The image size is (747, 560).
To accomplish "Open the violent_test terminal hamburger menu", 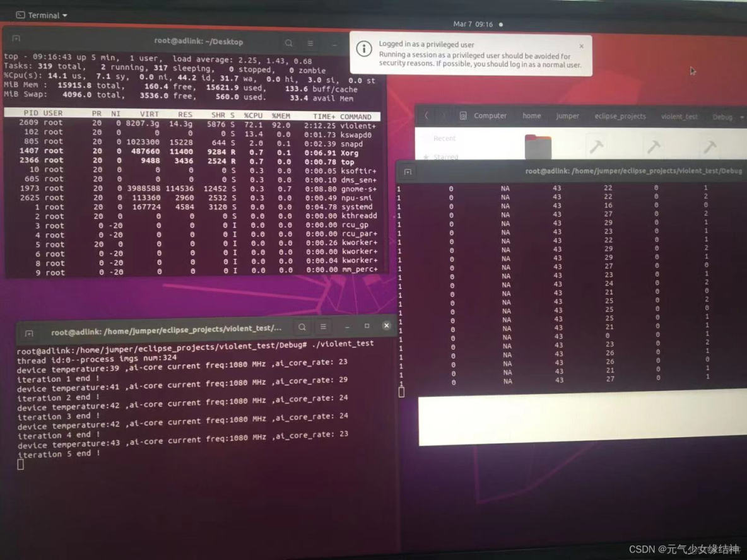I will [324, 327].
